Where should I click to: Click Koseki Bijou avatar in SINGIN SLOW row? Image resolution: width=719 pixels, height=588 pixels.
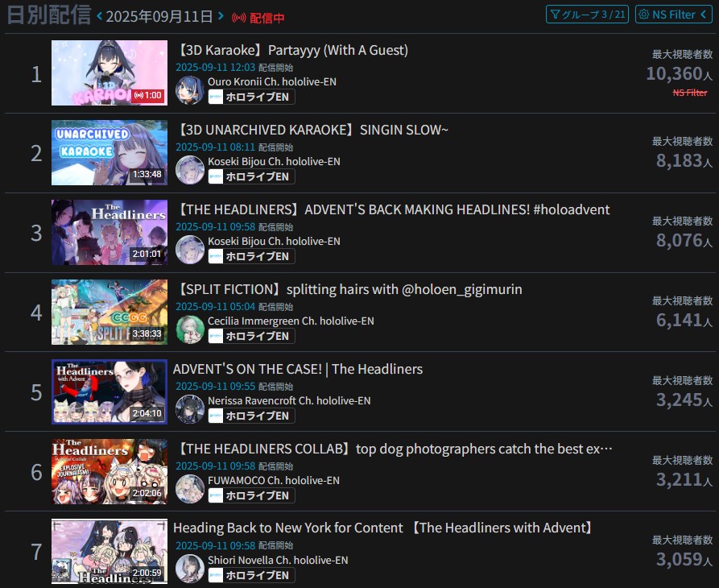(189, 170)
